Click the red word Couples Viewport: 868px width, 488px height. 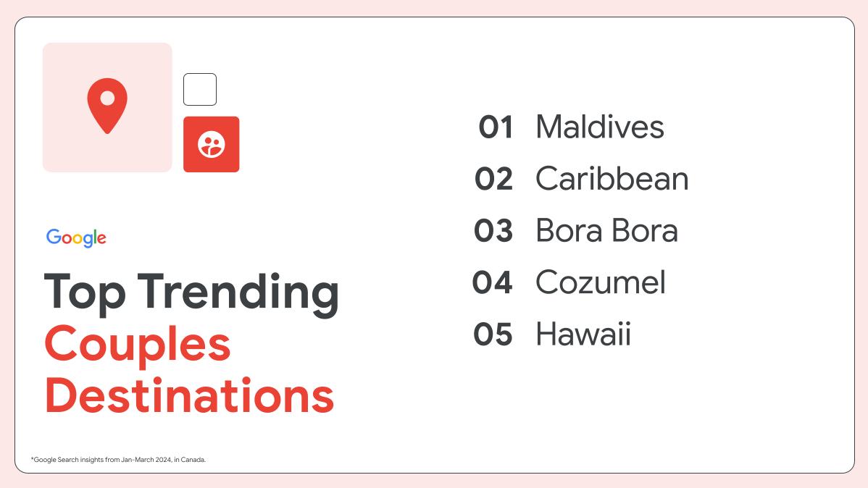(x=138, y=344)
